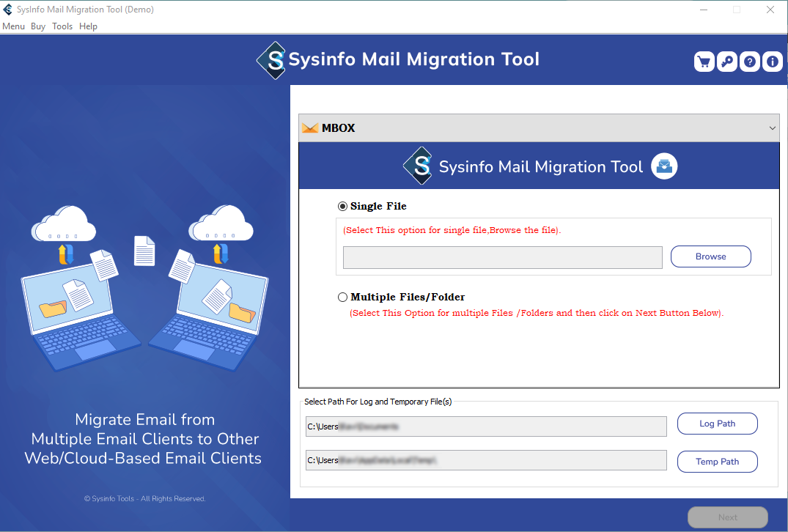Viewport: 788px width, 532px height.
Task: Click the key activation icon
Action: click(726, 62)
